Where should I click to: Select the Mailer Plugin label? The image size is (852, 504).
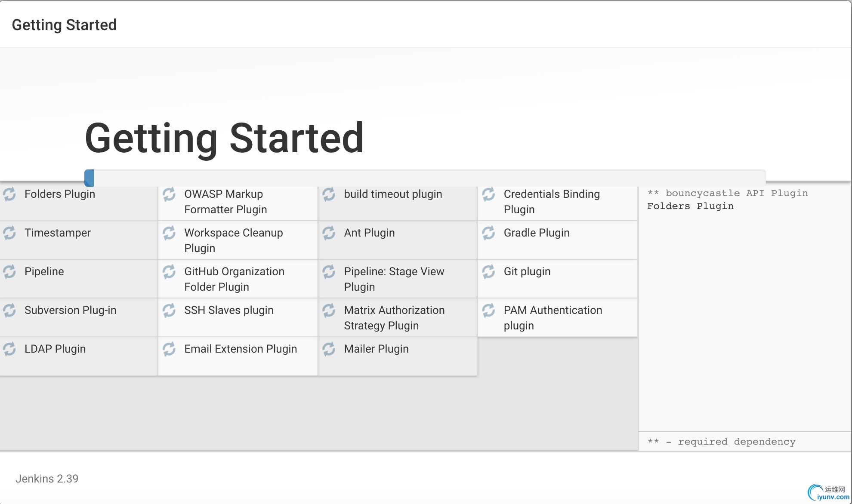pyautogui.click(x=377, y=349)
